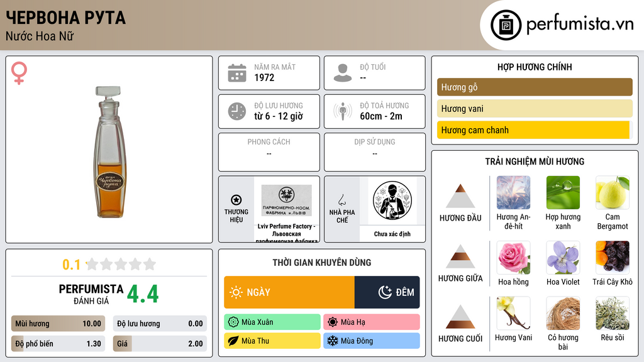Click the perfumista.vn bottle logo icon

506,25
